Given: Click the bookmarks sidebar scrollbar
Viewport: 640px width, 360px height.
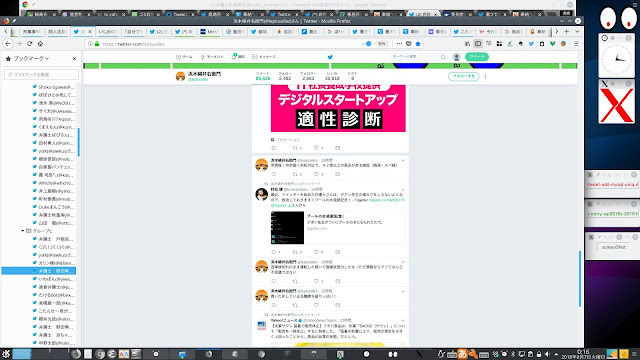Looking at the screenshot, I should click(78, 142).
